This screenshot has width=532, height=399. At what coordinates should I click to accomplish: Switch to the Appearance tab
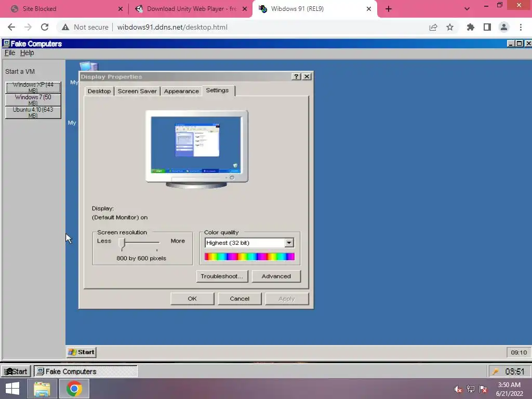pos(181,91)
